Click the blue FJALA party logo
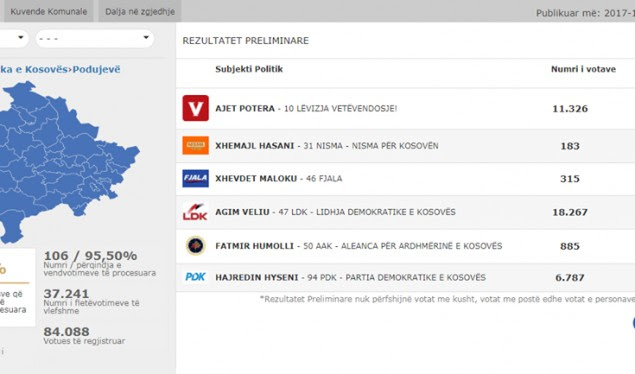 195,178
